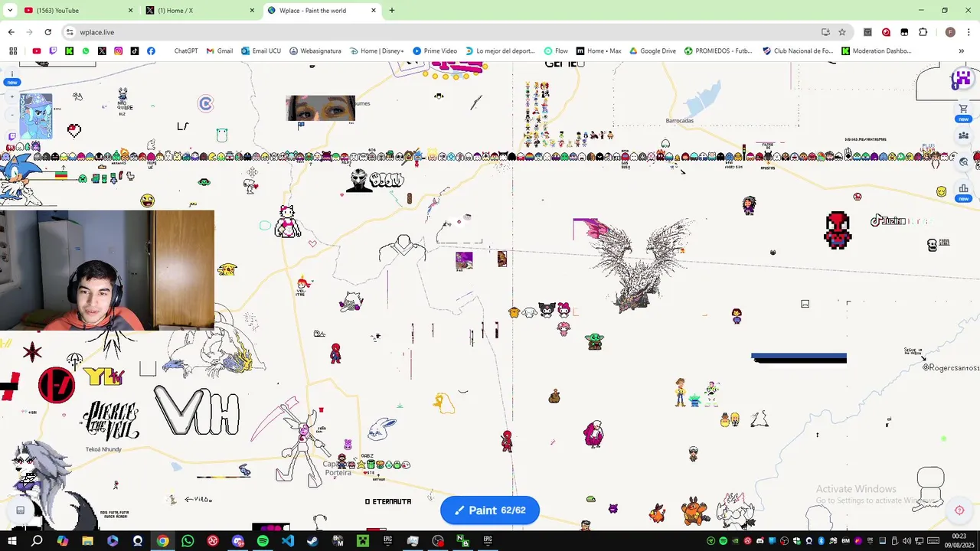Close the Home / X tab

tap(252, 11)
